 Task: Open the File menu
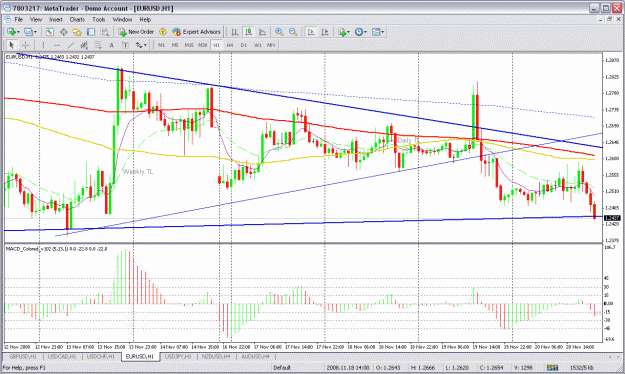19,19
